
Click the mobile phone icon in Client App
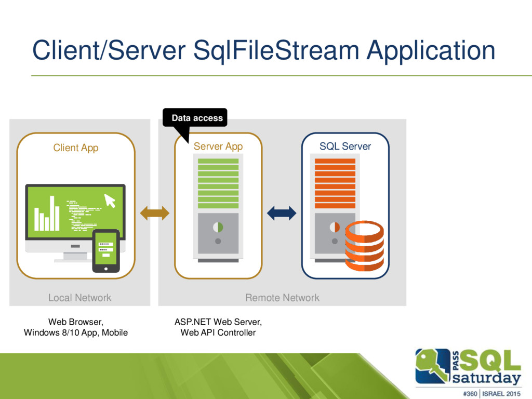point(106,251)
